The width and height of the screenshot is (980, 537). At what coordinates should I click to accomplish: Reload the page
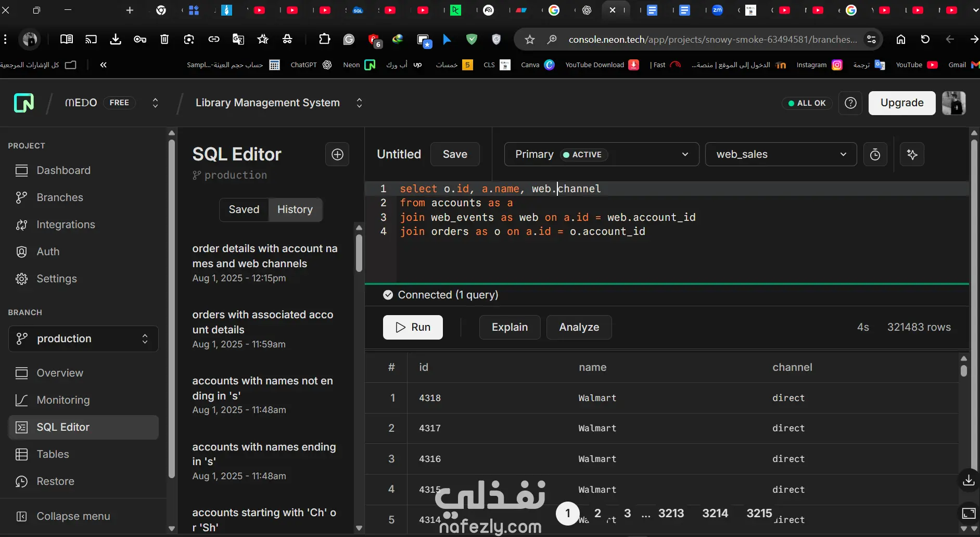[x=925, y=40]
